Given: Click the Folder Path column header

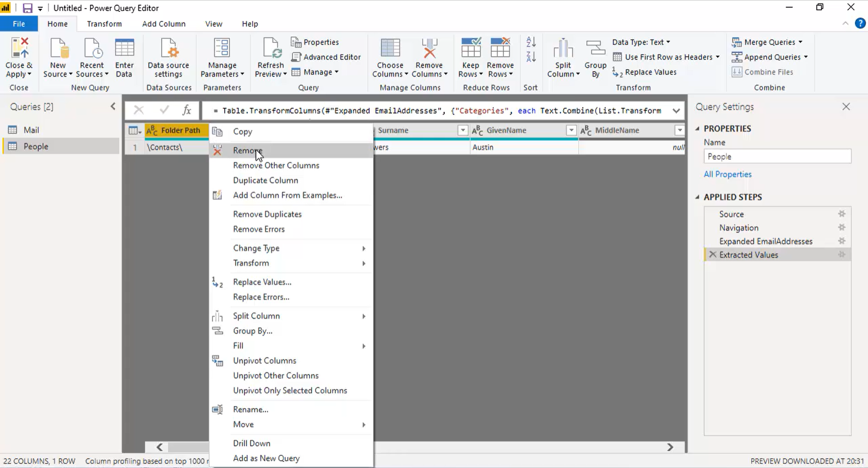Looking at the screenshot, I should tap(177, 131).
